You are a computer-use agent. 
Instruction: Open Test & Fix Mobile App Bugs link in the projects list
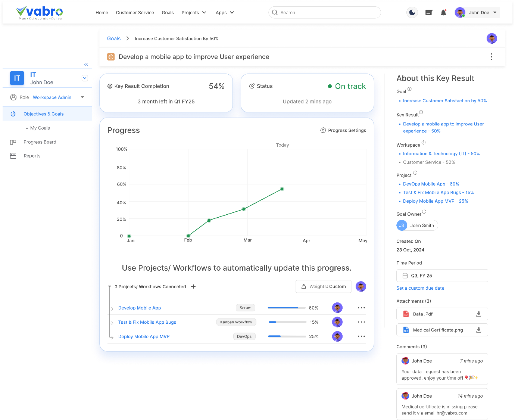pos(147,322)
